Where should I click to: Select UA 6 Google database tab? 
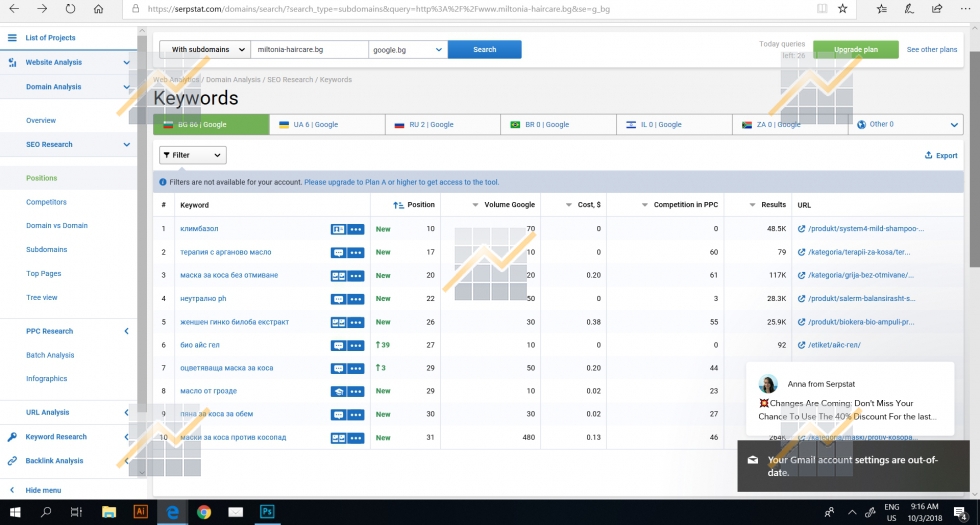pyautogui.click(x=328, y=124)
